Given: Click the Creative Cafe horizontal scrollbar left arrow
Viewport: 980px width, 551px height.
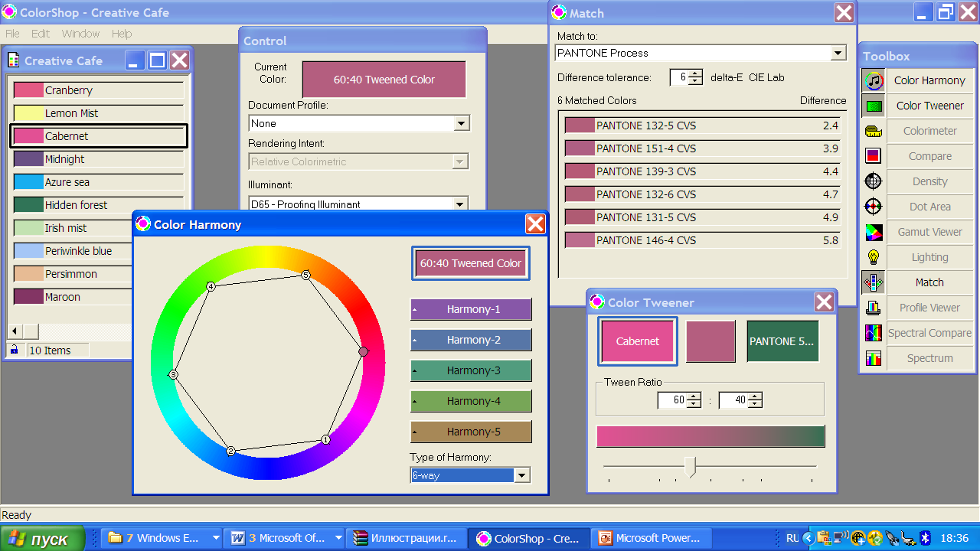Looking at the screenshot, I should (14, 331).
